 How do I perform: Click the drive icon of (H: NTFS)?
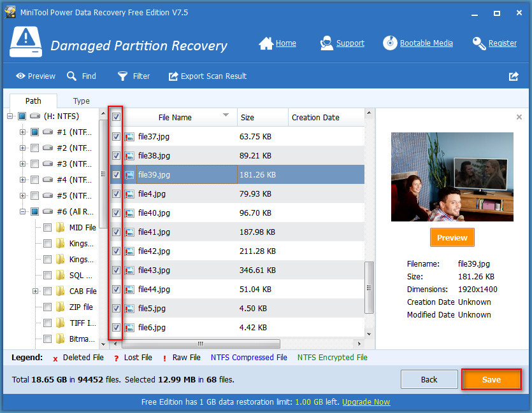click(35, 116)
